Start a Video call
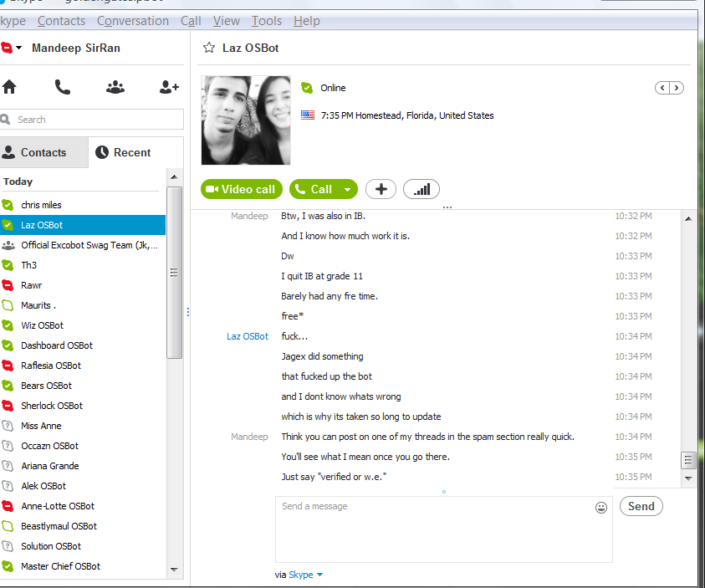The image size is (705, 588). 242,189
